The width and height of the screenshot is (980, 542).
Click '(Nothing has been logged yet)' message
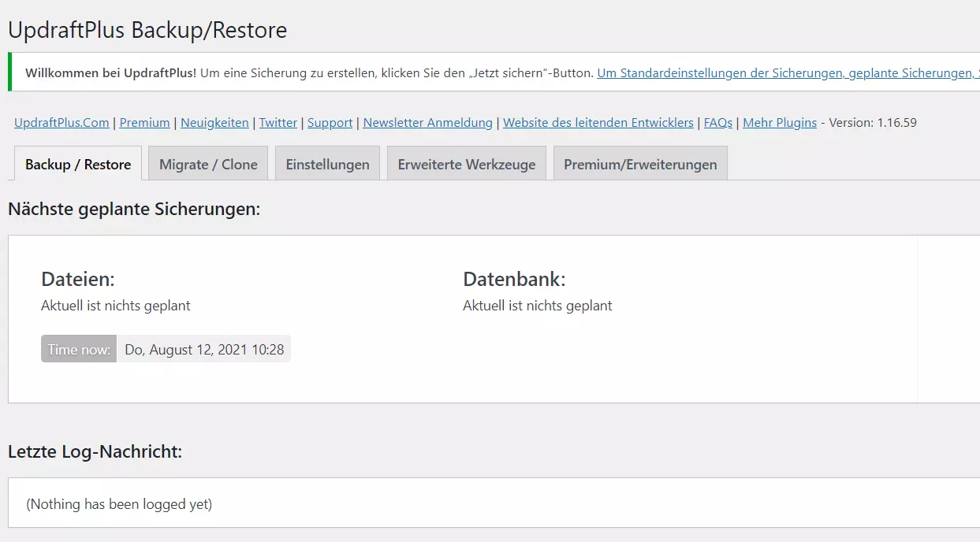pyautogui.click(x=119, y=504)
